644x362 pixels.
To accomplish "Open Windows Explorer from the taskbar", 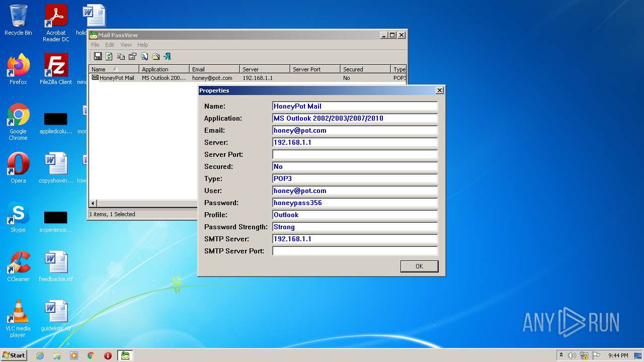I will pyautogui.click(x=57, y=355).
